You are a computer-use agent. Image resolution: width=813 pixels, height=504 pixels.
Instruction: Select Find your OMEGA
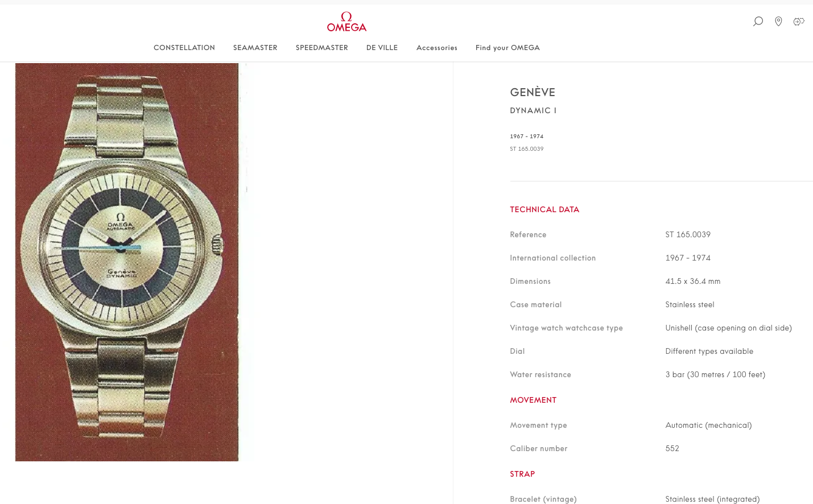point(507,48)
